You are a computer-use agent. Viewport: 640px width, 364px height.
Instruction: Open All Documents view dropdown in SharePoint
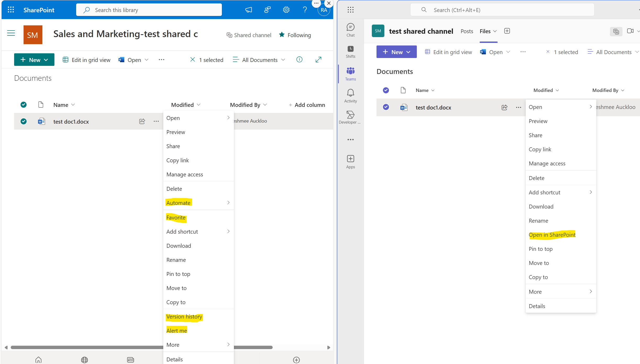259,60
